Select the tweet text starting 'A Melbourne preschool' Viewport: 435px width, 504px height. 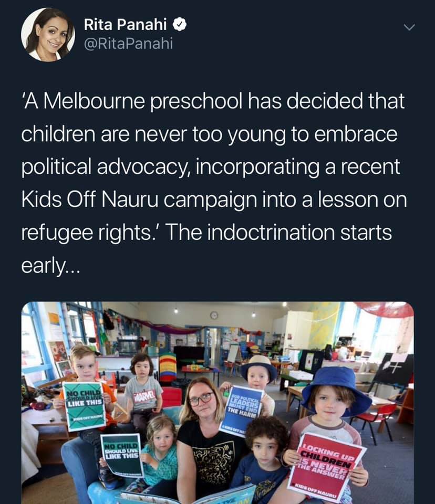[214, 183]
